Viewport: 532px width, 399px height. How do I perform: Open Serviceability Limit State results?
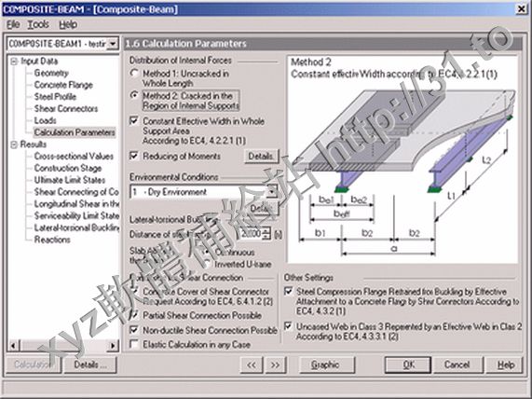76,215
